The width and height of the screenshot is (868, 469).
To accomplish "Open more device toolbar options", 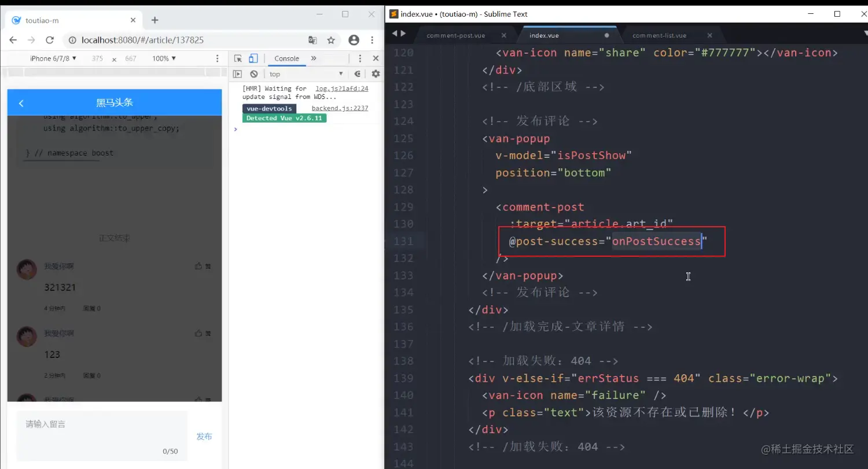I will 218,58.
